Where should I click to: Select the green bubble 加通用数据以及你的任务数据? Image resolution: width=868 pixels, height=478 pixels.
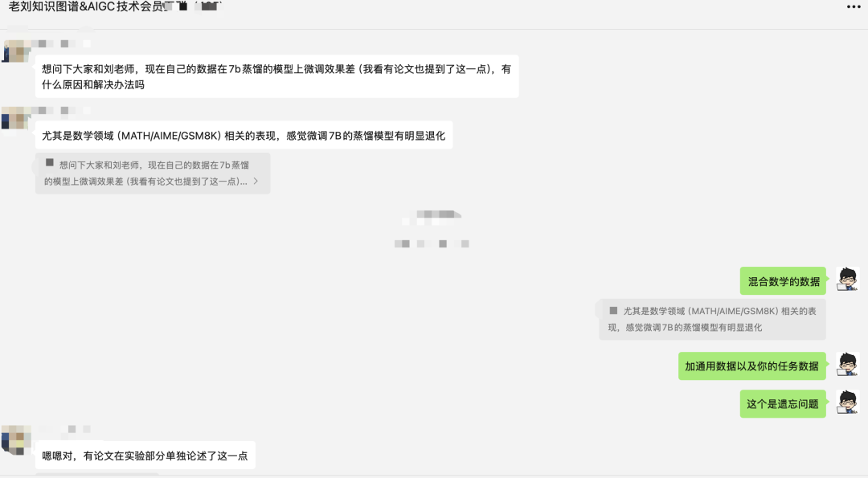[751, 366]
